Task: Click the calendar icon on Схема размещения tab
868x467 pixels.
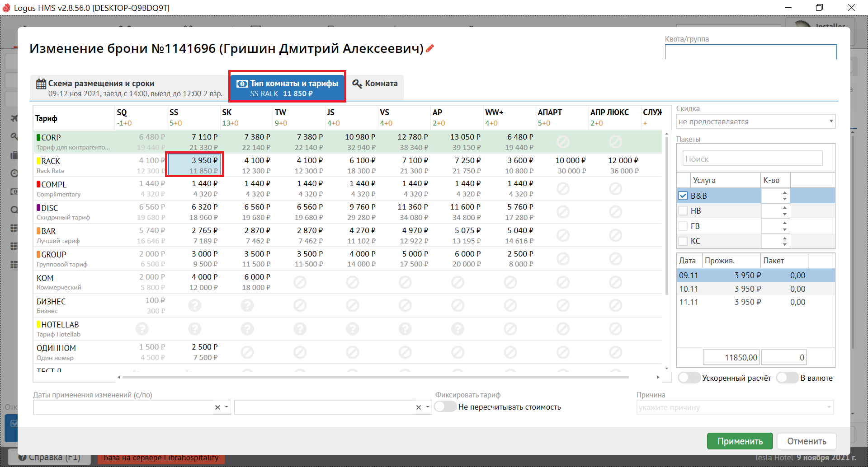Action: [x=41, y=84]
